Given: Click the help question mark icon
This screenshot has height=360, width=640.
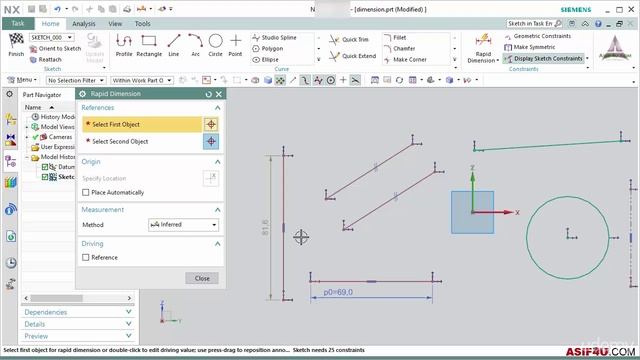Looking at the screenshot, I should pyautogui.click(x=598, y=24).
